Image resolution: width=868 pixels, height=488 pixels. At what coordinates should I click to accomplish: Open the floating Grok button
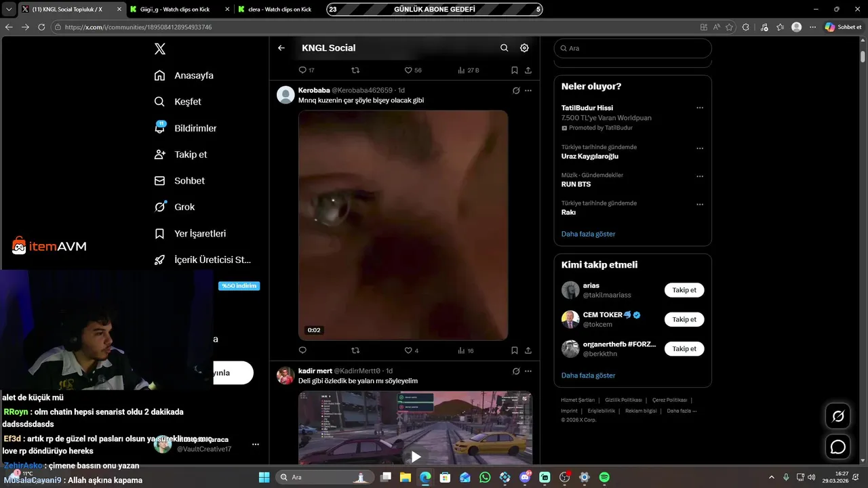tap(838, 416)
